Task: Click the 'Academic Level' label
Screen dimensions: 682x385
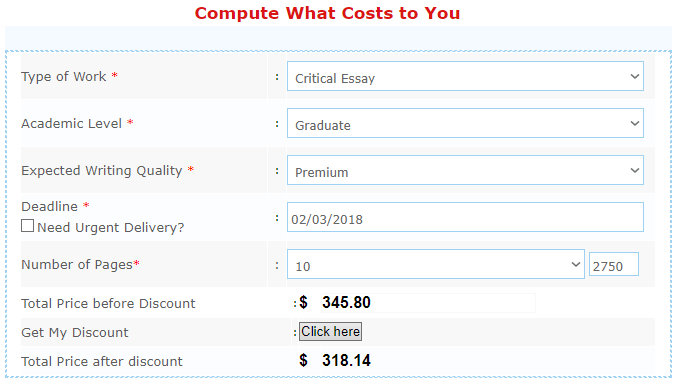Action: point(71,124)
